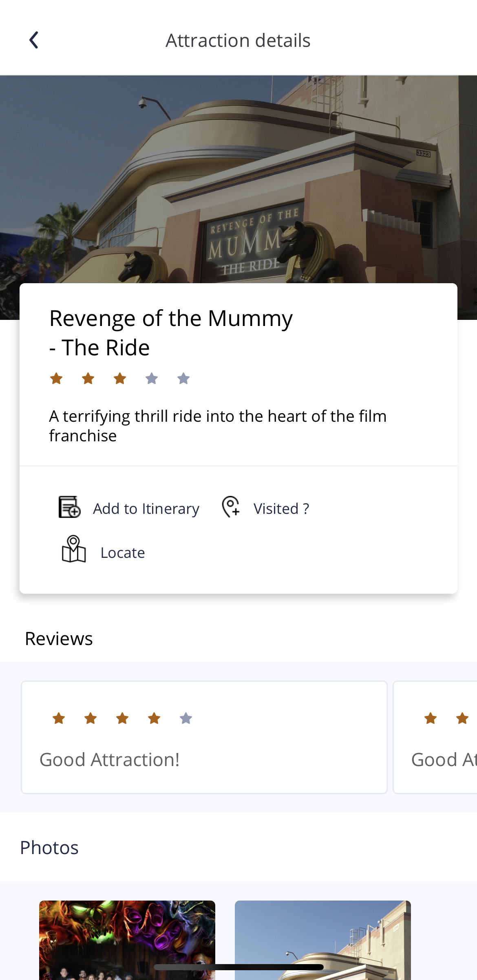Viewport: 477px width, 980px height.
Task: Open the building exterior photo thumbnail
Action: click(323, 940)
